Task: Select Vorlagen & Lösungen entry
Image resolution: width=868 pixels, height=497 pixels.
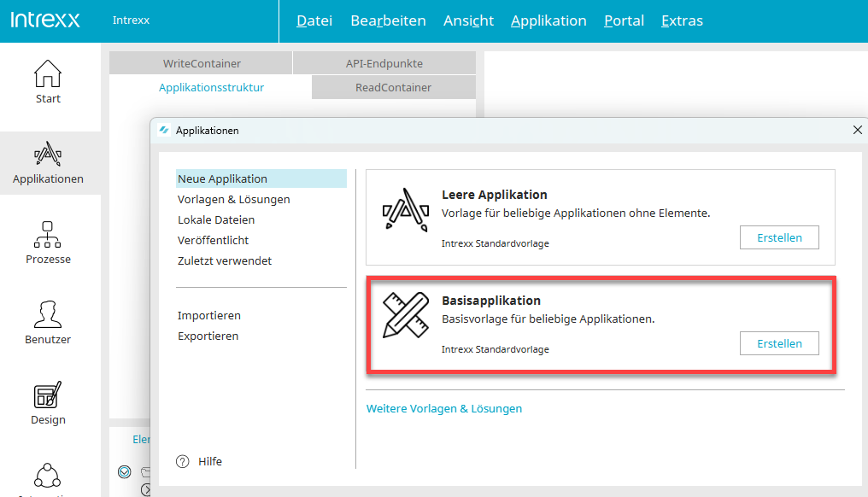Action: (233, 199)
